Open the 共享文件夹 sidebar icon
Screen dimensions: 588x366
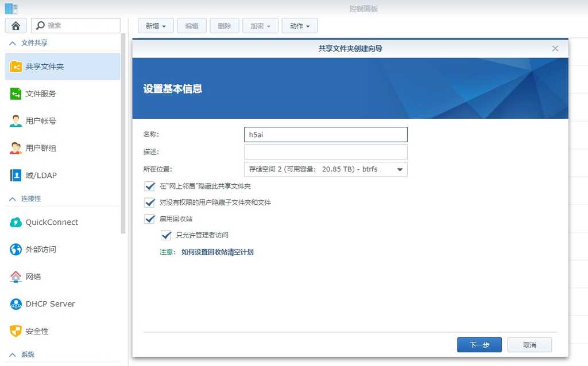[16, 67]
